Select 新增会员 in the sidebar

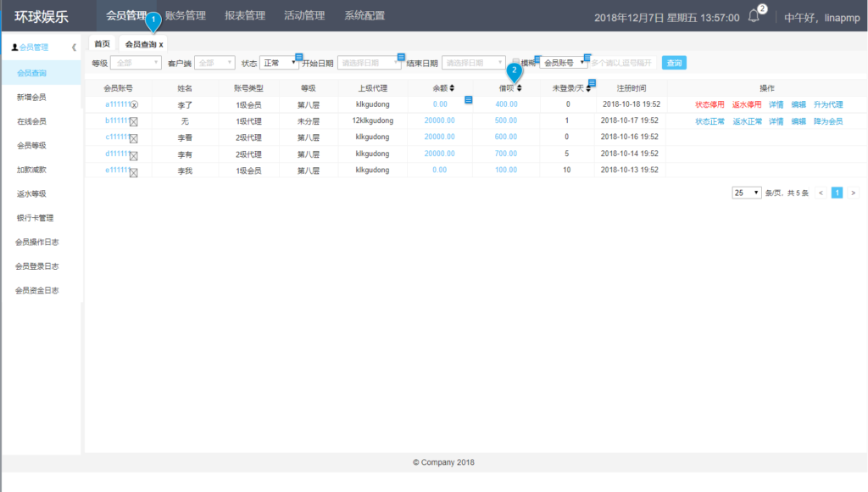click(32, 98)
